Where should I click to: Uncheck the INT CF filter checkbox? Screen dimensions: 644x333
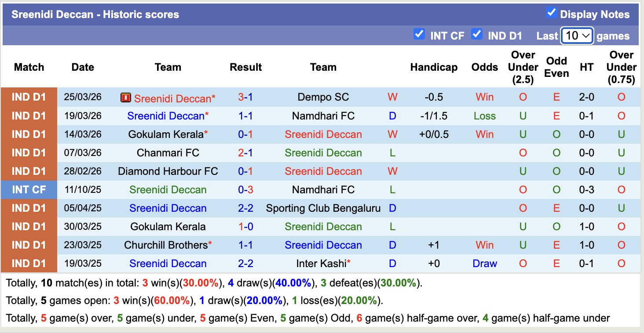pyautogui.click(x=419, y=34)
